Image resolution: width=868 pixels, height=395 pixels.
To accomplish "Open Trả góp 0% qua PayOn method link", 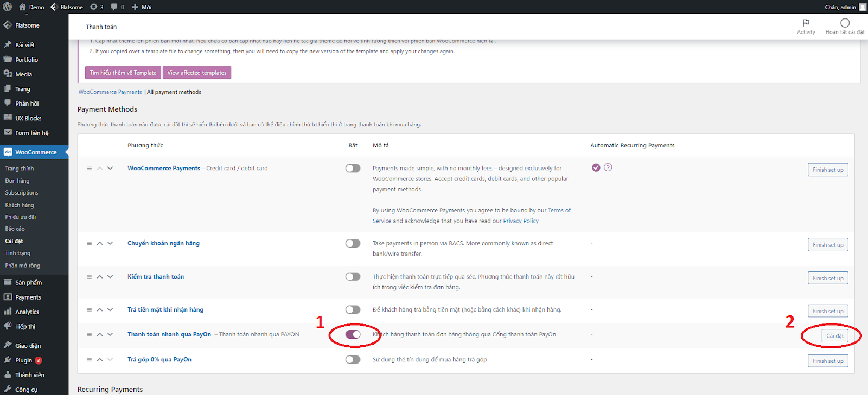I will [x=159, y=359].
